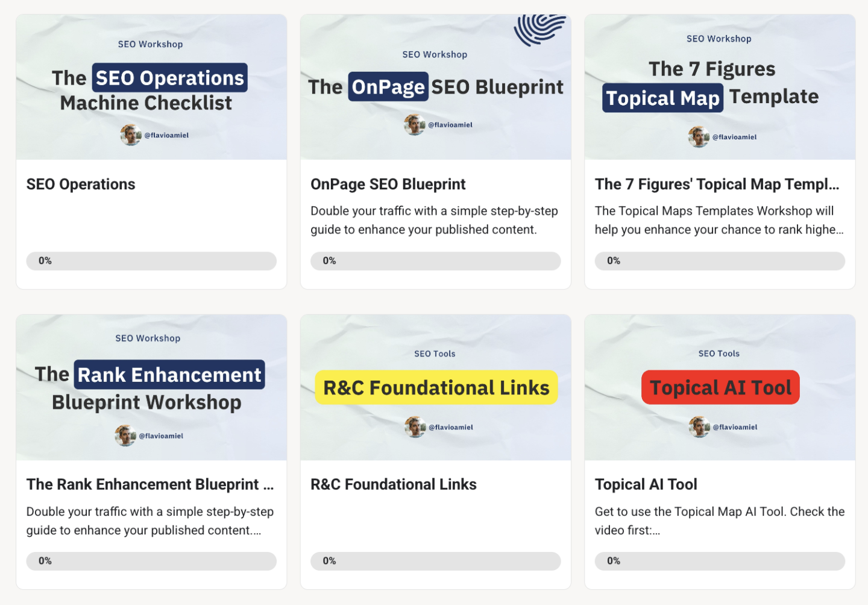Image resolution: width=868 pixels, height=605 pixels.
Task: Click the avatar on R&C Foundational Links thumbnail
Action: coord(415,427)
